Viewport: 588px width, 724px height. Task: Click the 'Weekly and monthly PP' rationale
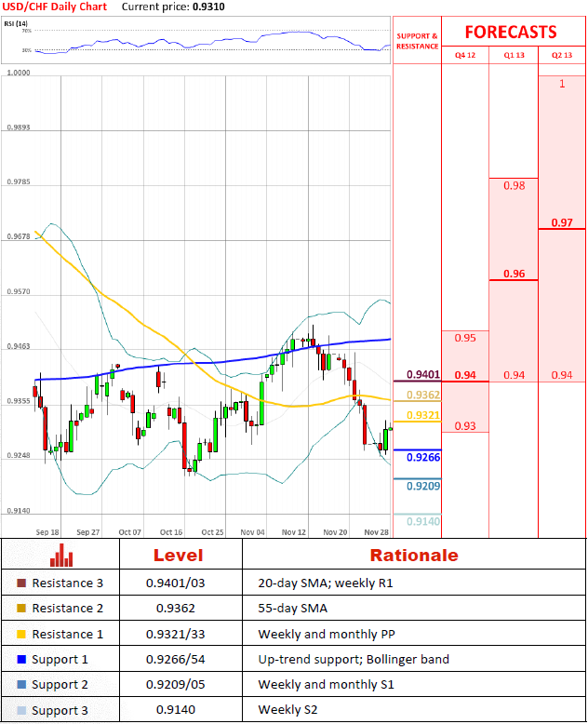click(x=327, y=635)
